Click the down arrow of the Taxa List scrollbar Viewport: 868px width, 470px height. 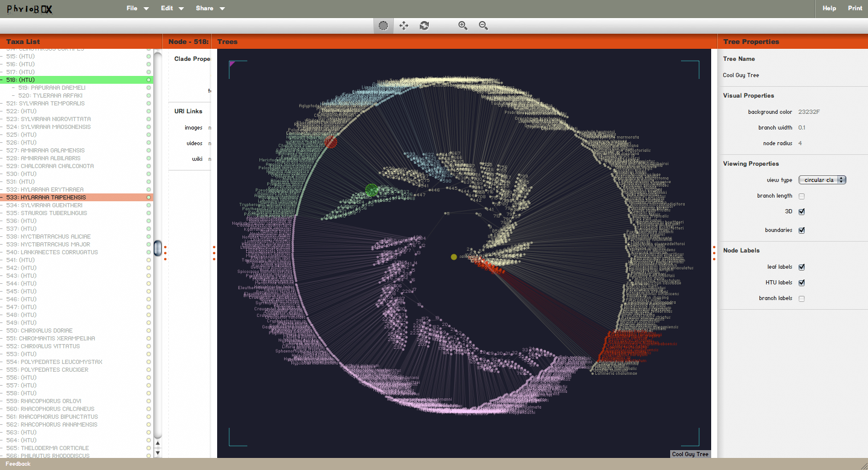(158, 452)
